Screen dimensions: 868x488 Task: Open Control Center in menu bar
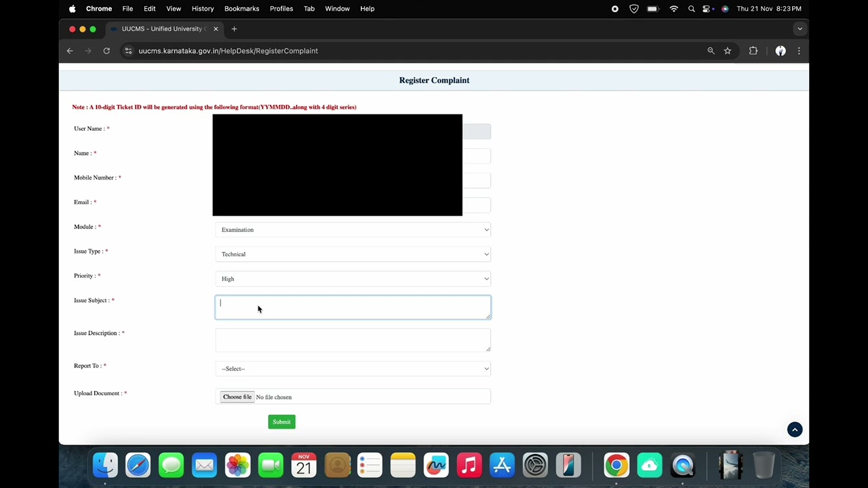pyautogui.click(x=707, y=9)
